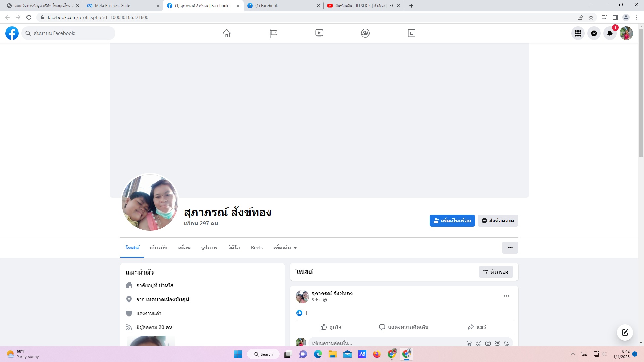Open the Groups icon in top bar

(x=365, y=33)
